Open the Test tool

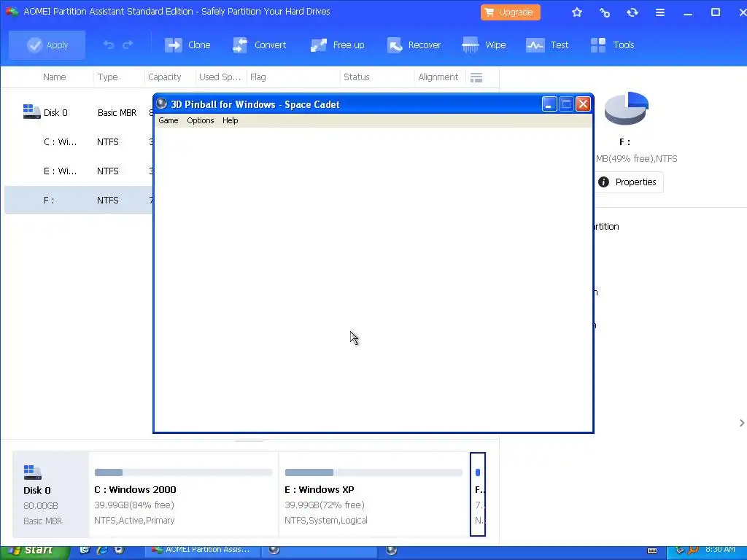click(547, 45)
